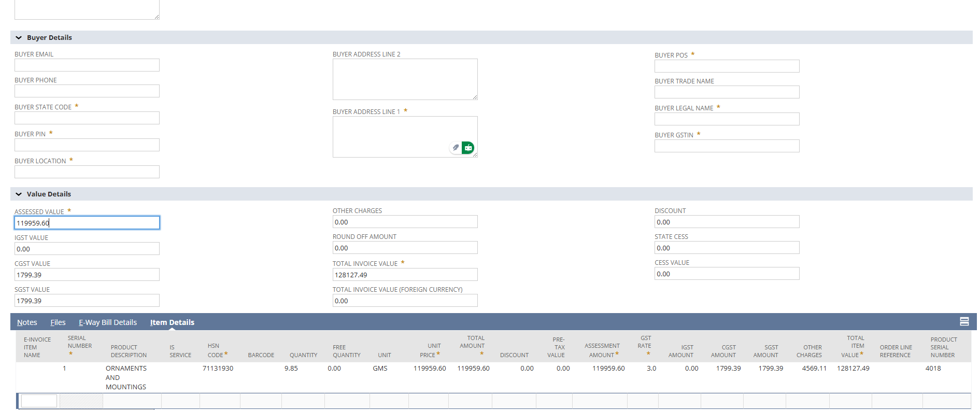
Task: Click inside Buyer Address Line 1 textarea
Action: click(x=405, y=137)
